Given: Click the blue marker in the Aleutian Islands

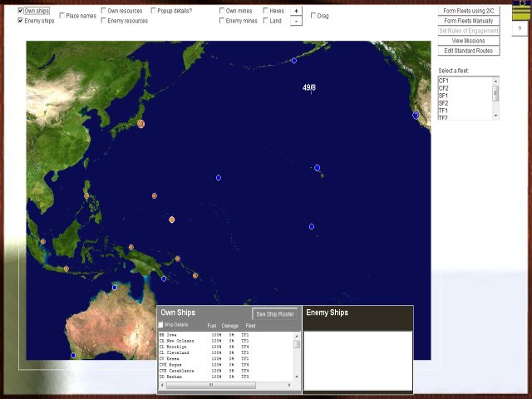Looking at the screenshot, I should (x=293, y=61).
